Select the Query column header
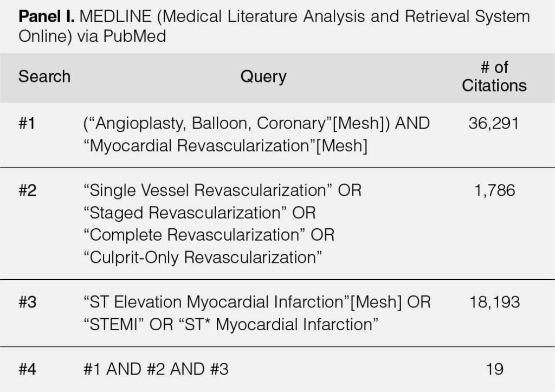The image size is (555, 392). pos(263,77)
